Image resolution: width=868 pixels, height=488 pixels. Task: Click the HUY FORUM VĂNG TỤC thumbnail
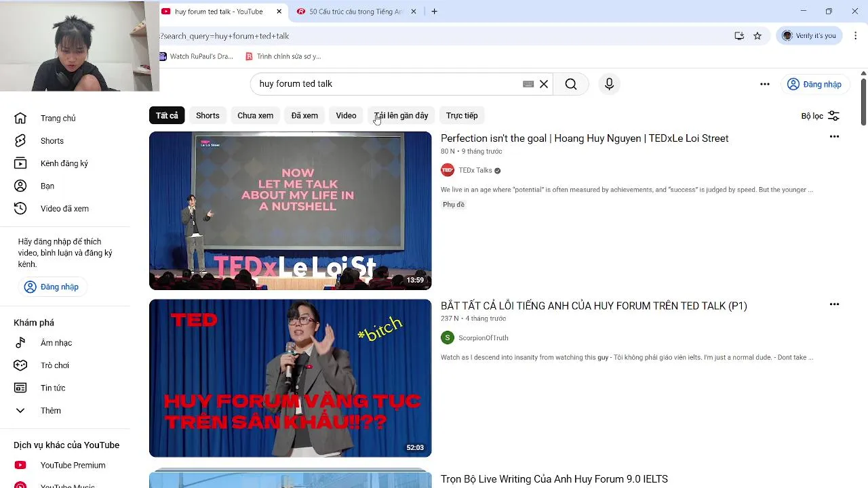pyautogui.click(x=290, y=378)
